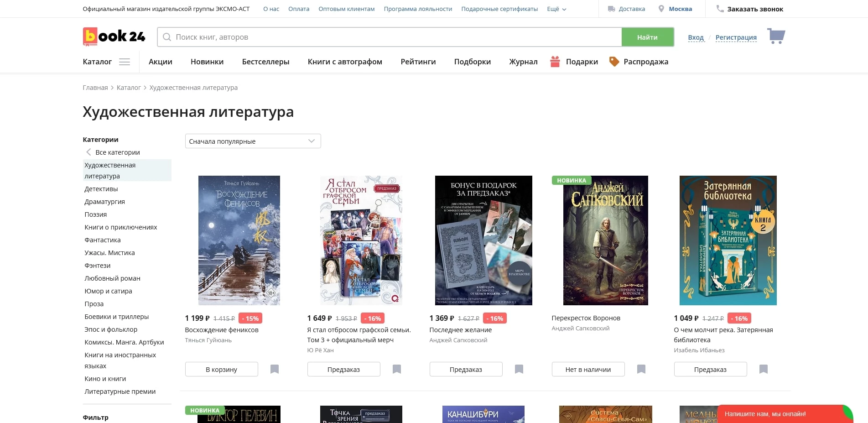Toggle bookmark for Последнее желание

519,369
